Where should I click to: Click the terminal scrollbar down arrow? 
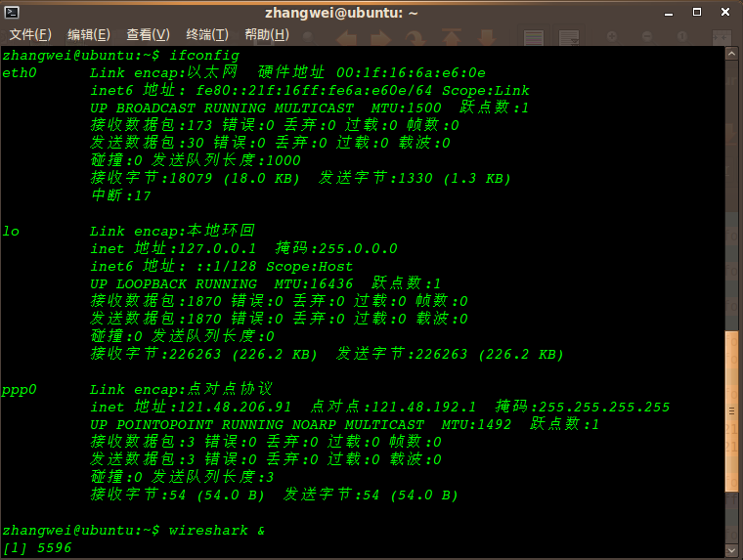[731, 550]
